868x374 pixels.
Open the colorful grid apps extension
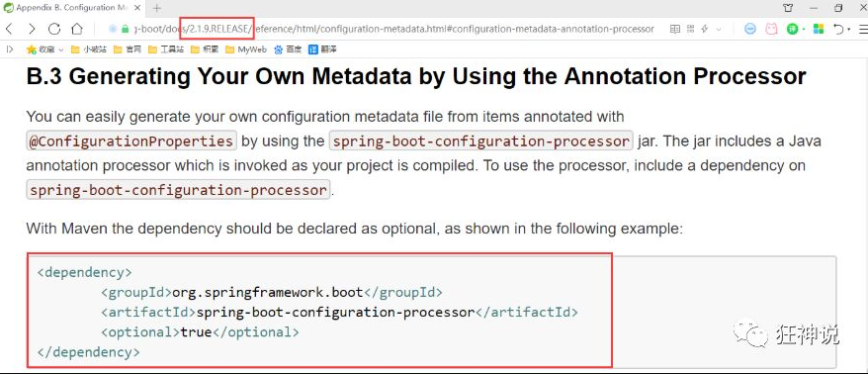(x=819, y=29)
